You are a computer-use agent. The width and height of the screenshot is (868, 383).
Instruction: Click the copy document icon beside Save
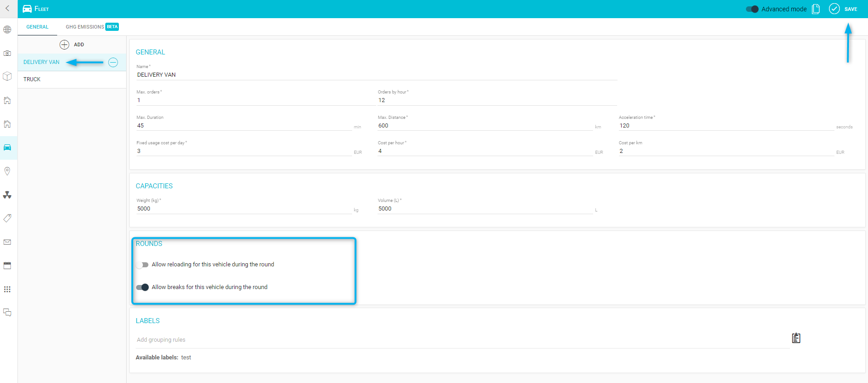pos(816,9)
